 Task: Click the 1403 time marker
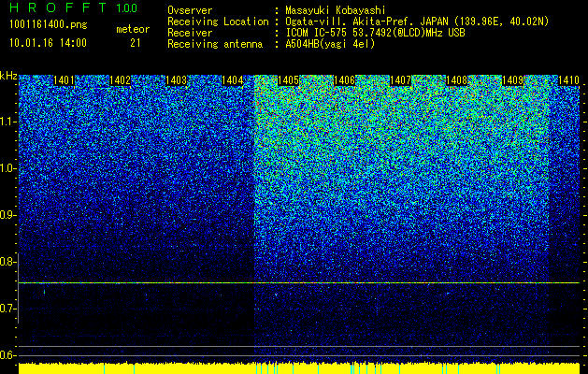[x=177, y=80]
